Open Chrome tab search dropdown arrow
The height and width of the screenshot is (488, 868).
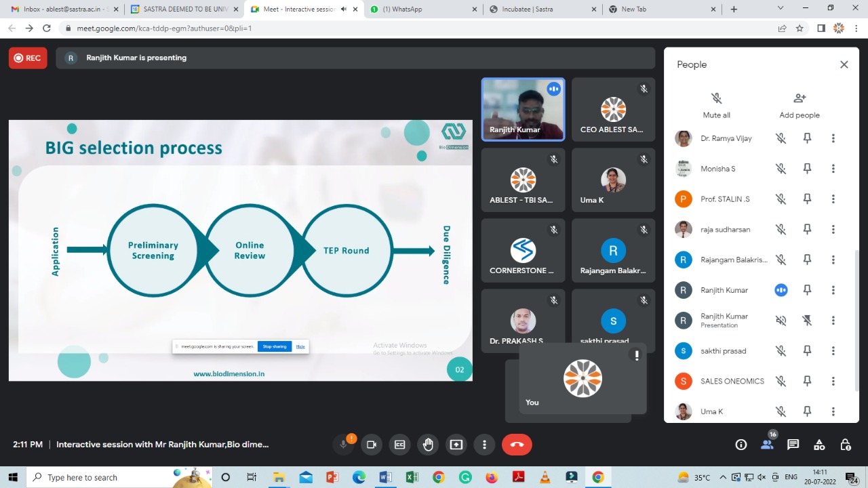781,9
